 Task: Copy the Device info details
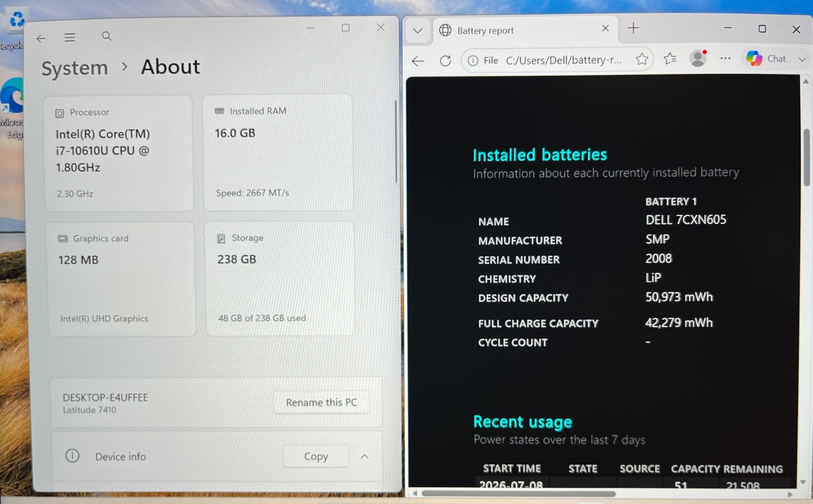point(316,456)
